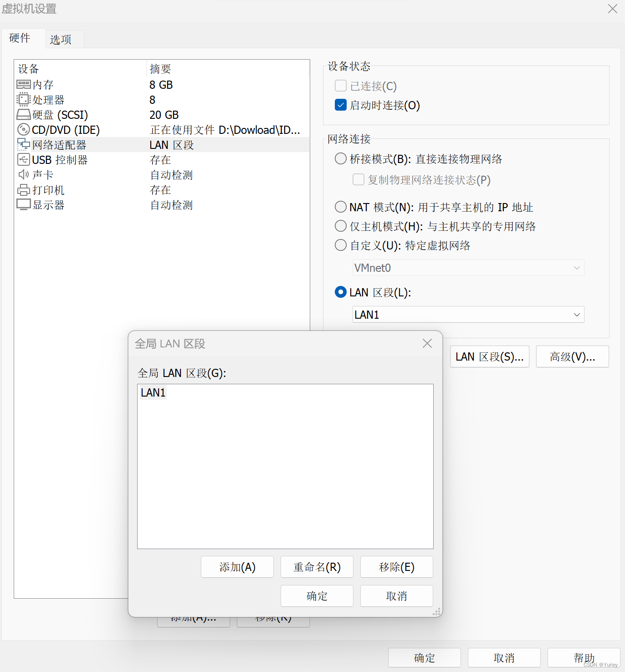
Task: Click 移除(E) button in dialog
Action: point(397,567)
